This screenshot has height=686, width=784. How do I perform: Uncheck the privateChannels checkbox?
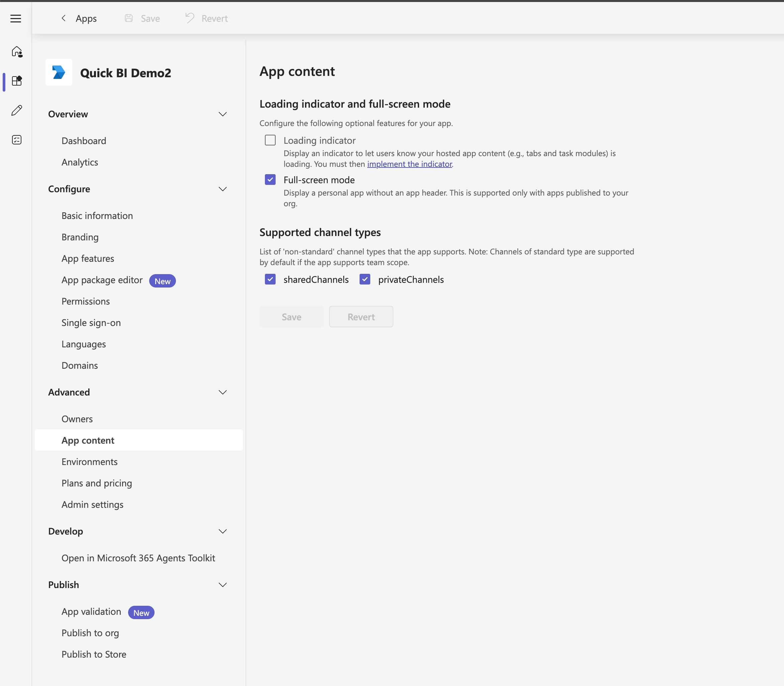click(365, 279)
